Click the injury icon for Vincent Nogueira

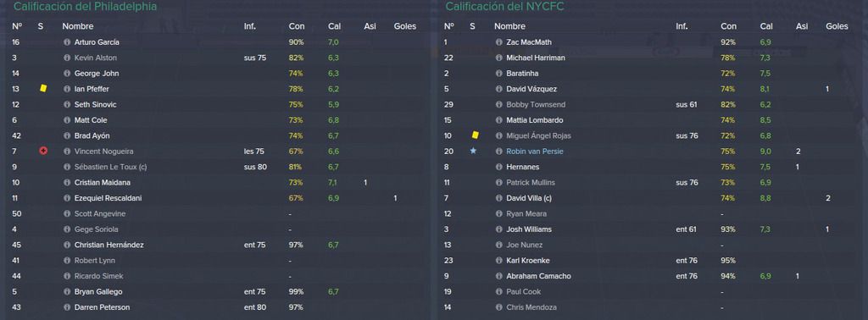coord(43,151)
